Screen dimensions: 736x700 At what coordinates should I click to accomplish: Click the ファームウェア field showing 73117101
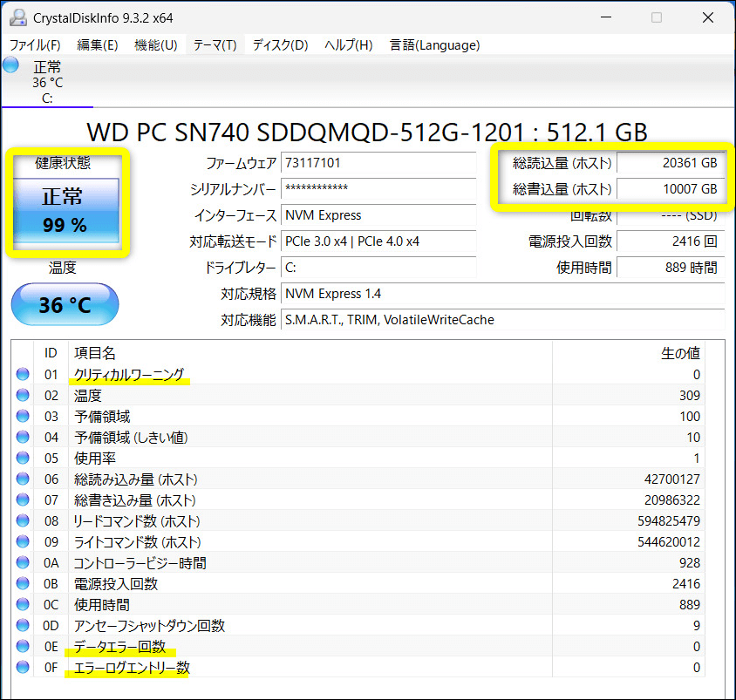(378, 163)
